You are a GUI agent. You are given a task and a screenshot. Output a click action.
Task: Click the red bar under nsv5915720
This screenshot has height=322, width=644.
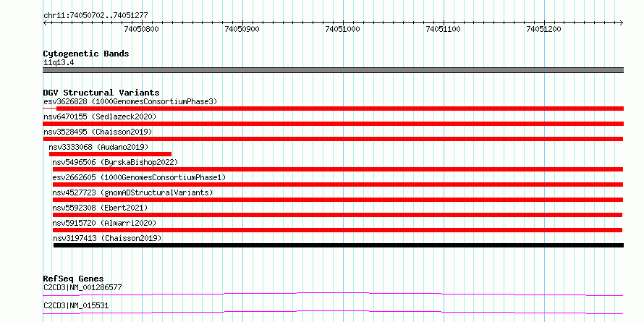338,230
